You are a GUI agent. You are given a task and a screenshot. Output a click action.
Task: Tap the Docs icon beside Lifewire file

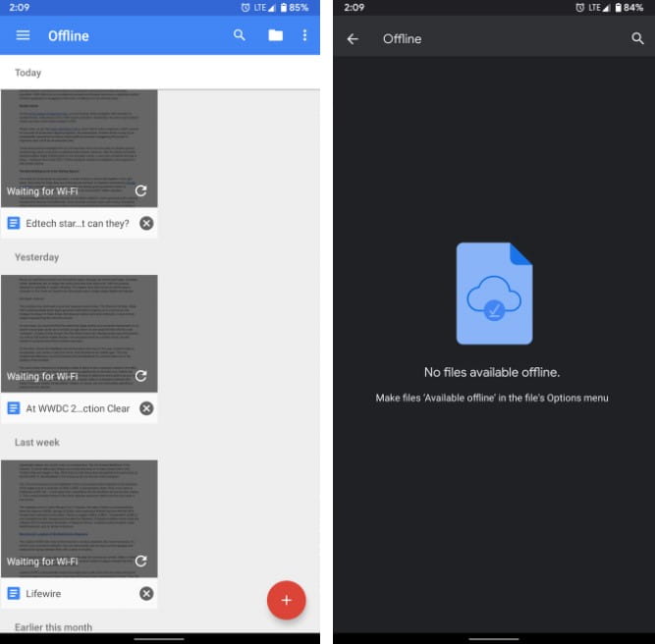point(14,593)
